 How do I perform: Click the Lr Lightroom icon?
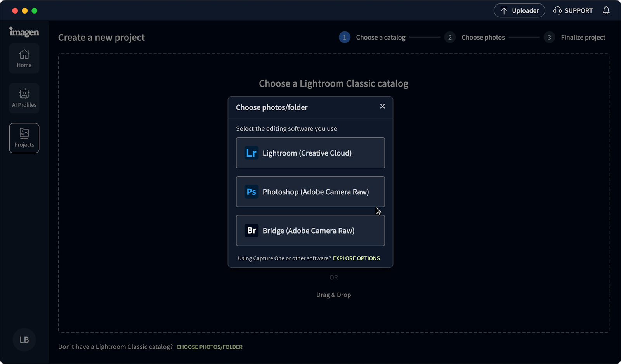point(252,153)
